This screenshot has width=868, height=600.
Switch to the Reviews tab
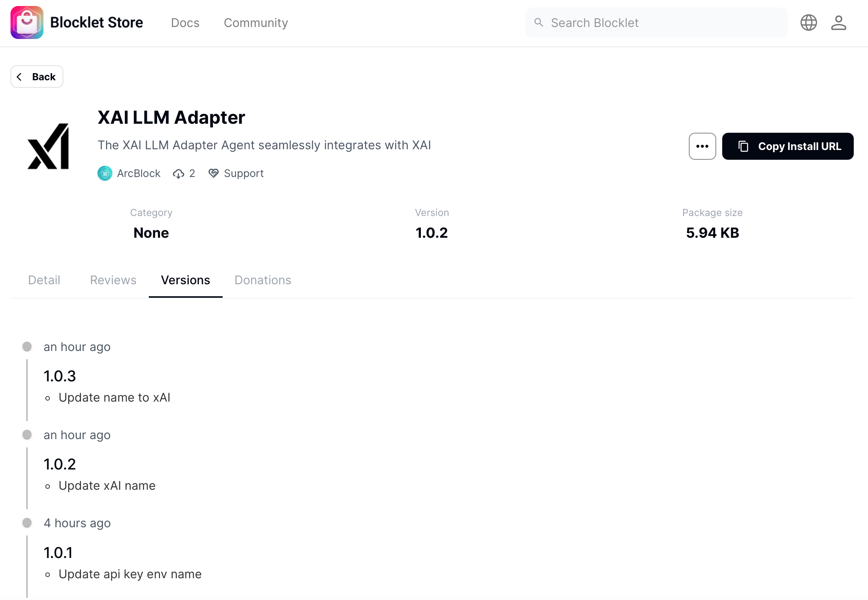pos(113,280)
